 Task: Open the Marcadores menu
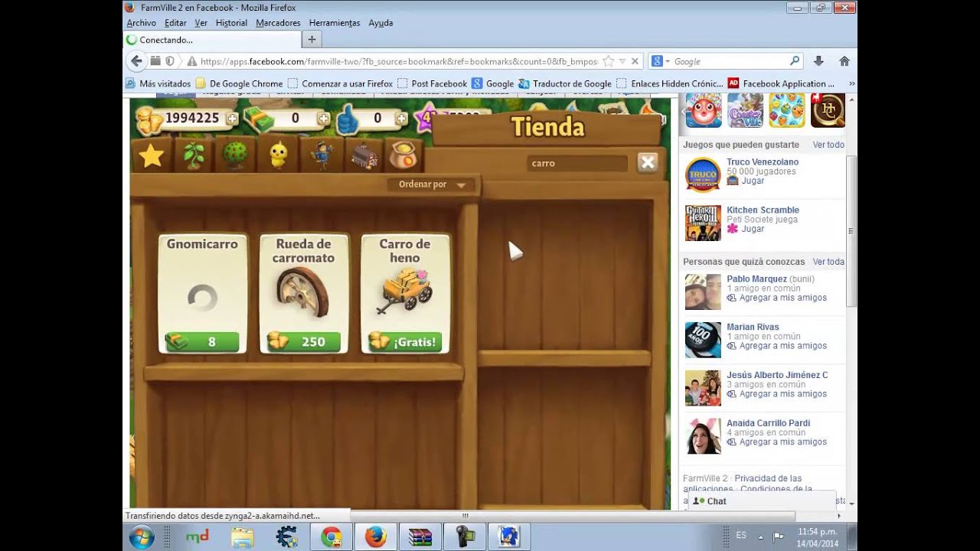point(278,23)
